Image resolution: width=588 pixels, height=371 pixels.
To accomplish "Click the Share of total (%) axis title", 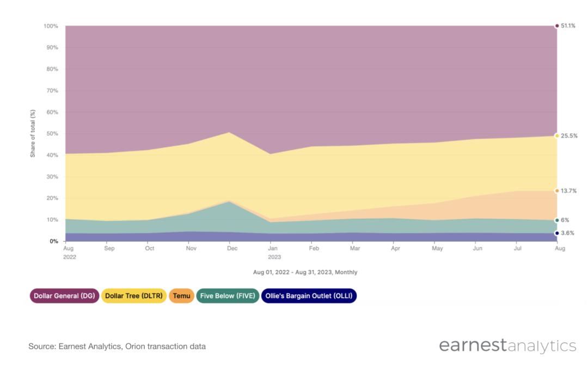I will coord(33,133).
